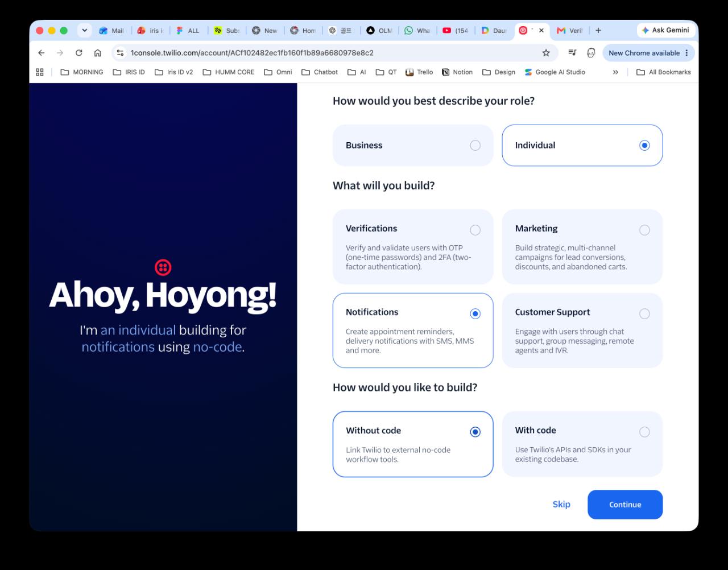Open the Trello bookmark
728x570 pixels.
click(x=419, y=72)
